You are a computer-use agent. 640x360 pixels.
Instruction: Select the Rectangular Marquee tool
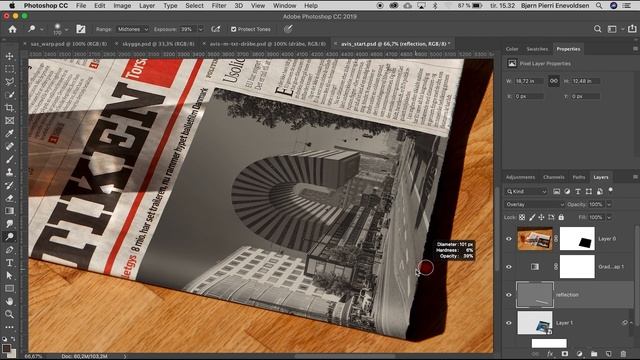[9, 69]
